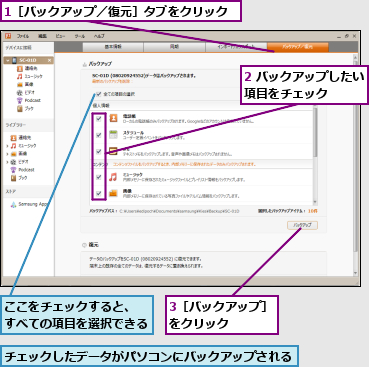
Task: Uncheck the スケジュール schedule backup checkbox
Action: [99, 135]
